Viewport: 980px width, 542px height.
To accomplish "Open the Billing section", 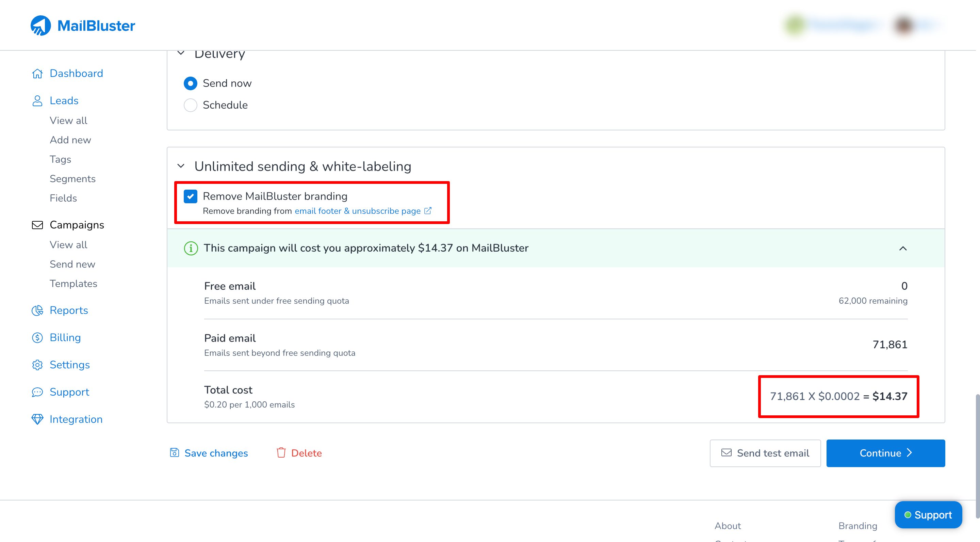I will pos(65,338).
